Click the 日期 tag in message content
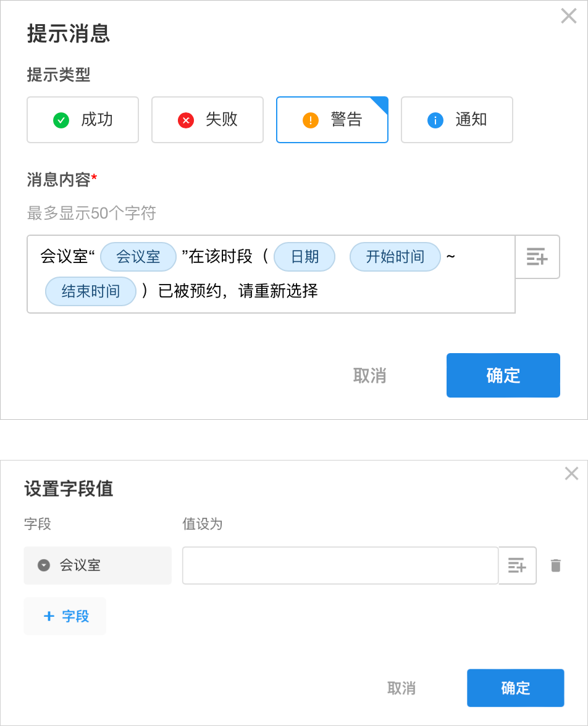Image resolution: width=588 pixels, height=726 pixels. (304, 257)
